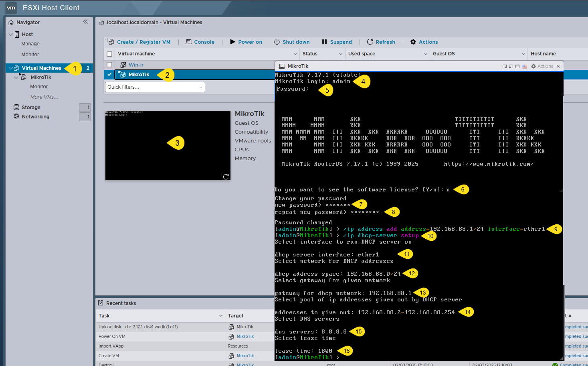Open Networking in Navigator
Image resolution: width=588 pixels, height=366 pixels.
point(36,117)
